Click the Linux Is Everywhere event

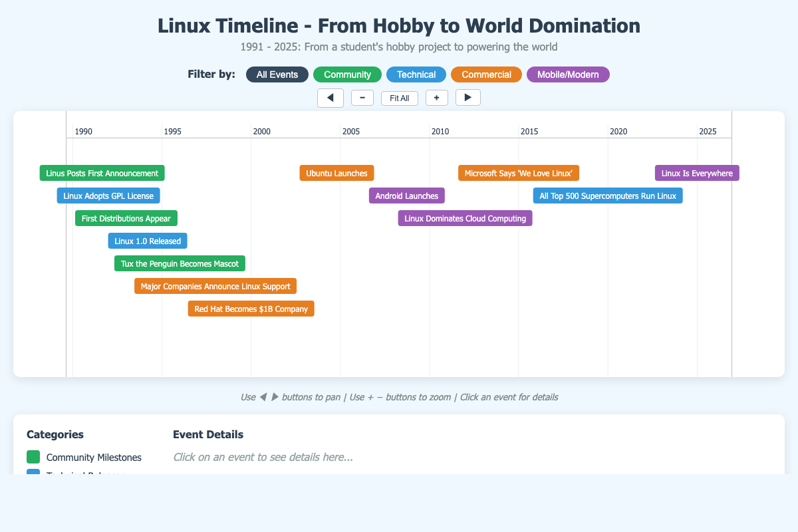pyautogui.click(x=696, y=173)
